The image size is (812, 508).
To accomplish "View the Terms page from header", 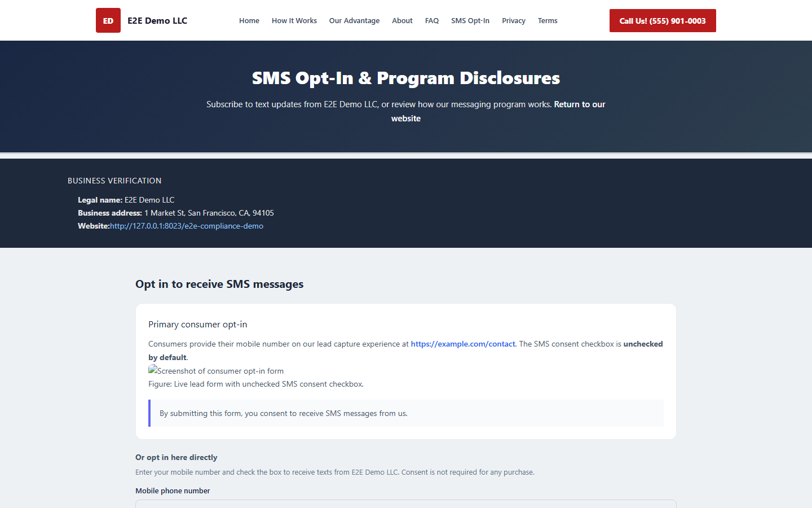I will pyautogui.click(x=548, y=20).
